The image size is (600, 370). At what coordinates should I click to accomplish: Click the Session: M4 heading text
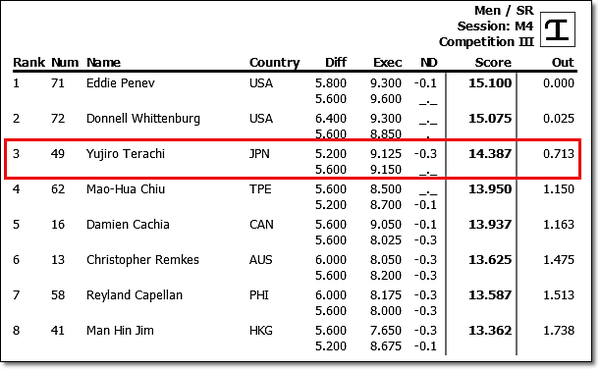(495, 26)
